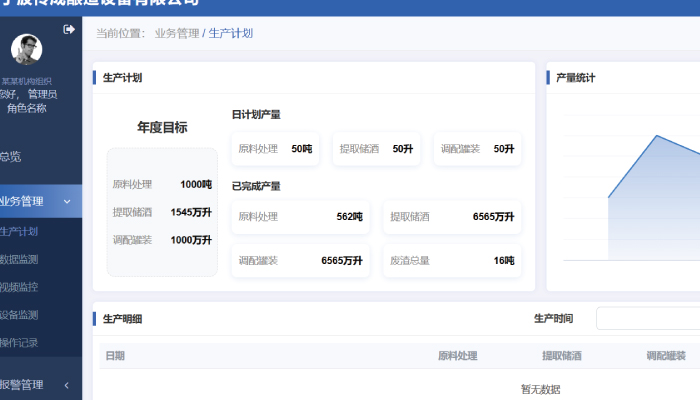This screenshot has width=700, height=400.
Task: Click the 原料处理 table column header
Action: click(x=458, y=356)
